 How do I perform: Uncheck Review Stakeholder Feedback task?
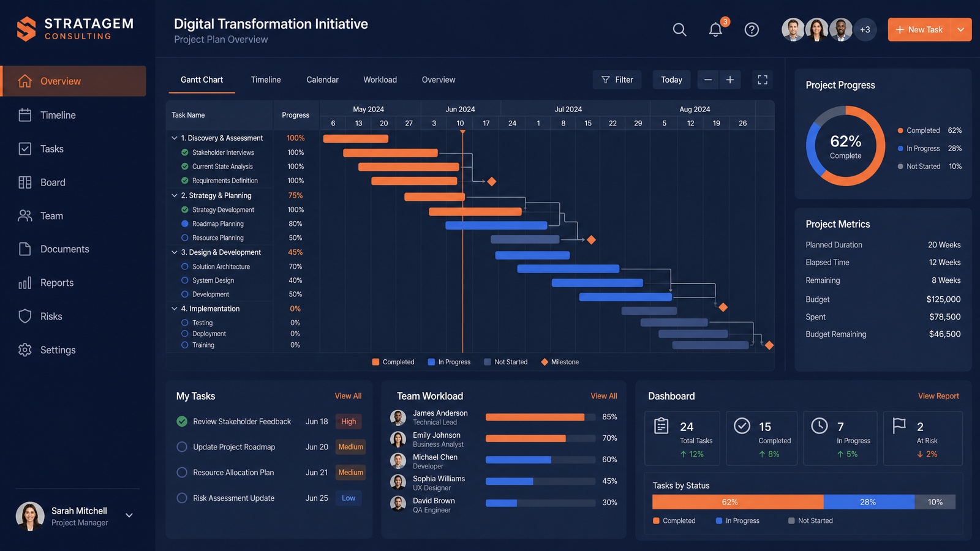pos(182,421)
